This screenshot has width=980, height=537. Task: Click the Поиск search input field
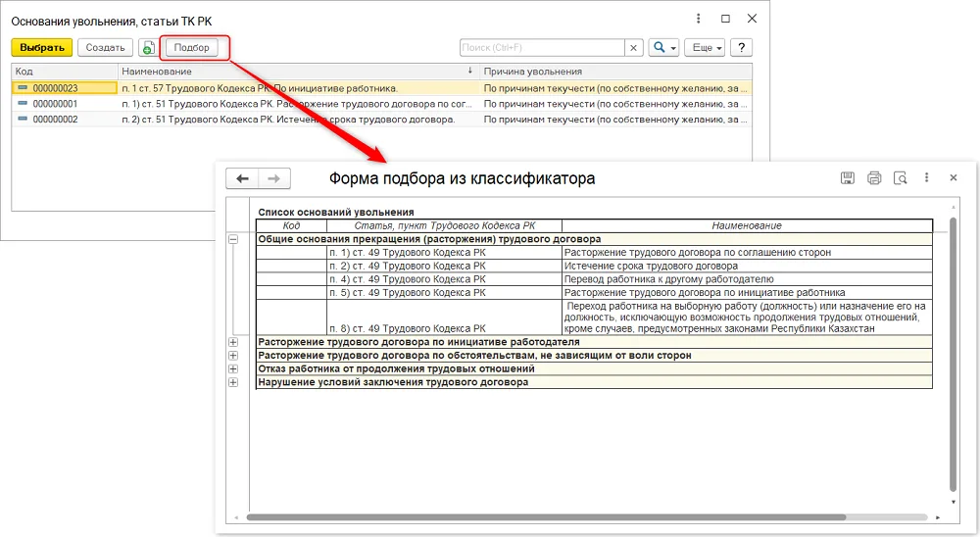coord(542,47)
